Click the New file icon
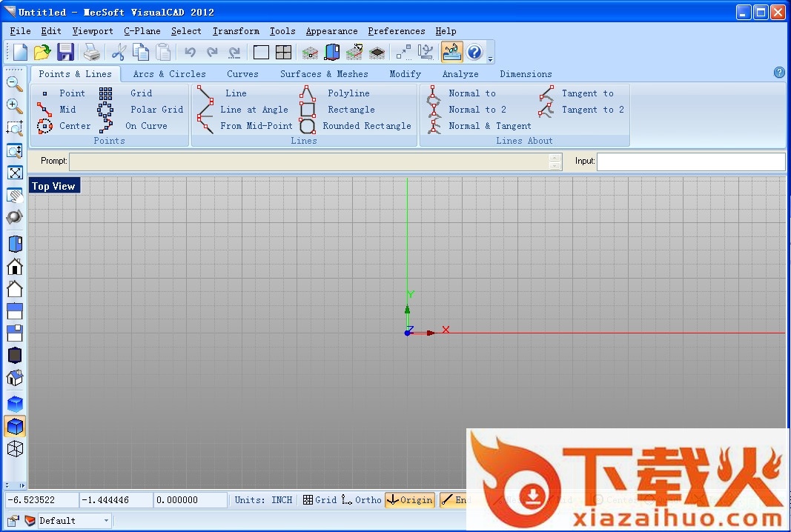Viewport: 791px width, 532px height. [20, 52]
